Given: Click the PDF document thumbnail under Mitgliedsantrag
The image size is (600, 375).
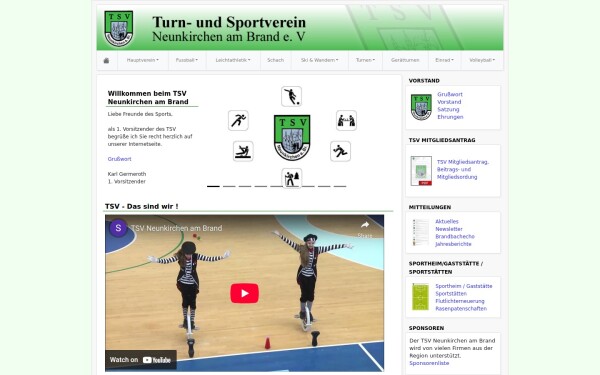Looking at the screenshot, I should pyautogui.click(x=421, y=171).
